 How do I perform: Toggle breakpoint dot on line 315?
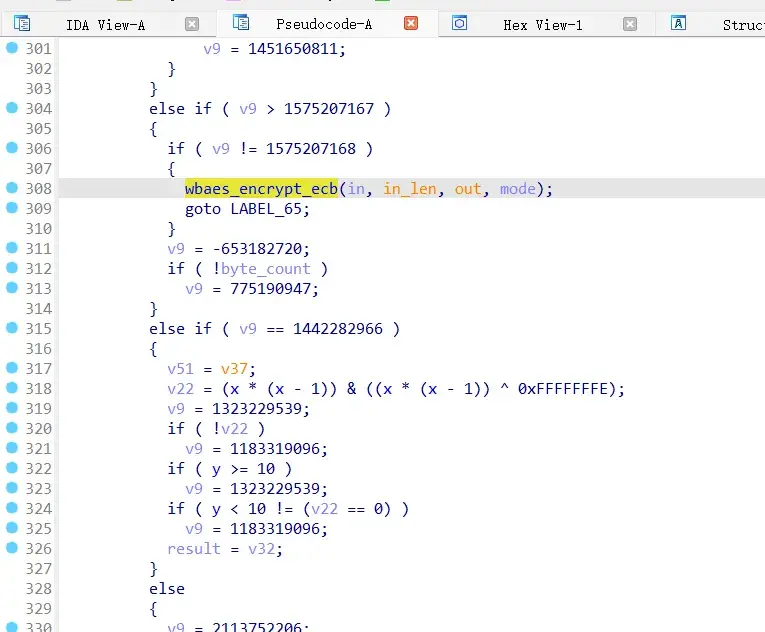[x=12, y=327]
